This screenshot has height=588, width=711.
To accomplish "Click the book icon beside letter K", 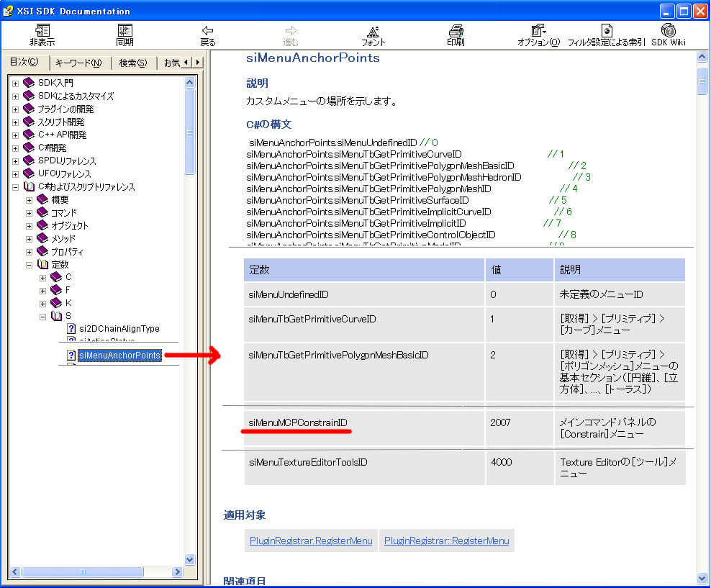I will (x=56, y=302).
